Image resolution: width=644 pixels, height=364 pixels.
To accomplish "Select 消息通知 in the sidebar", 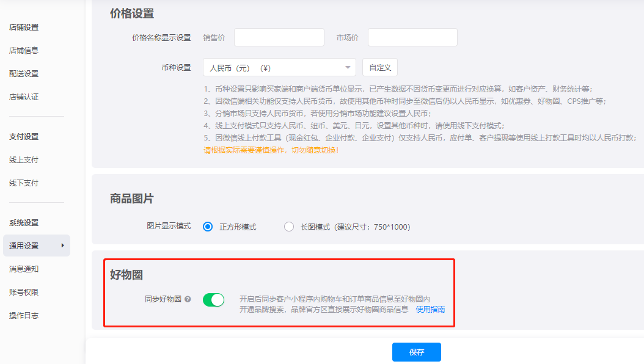I will click(x=24, y=269).
